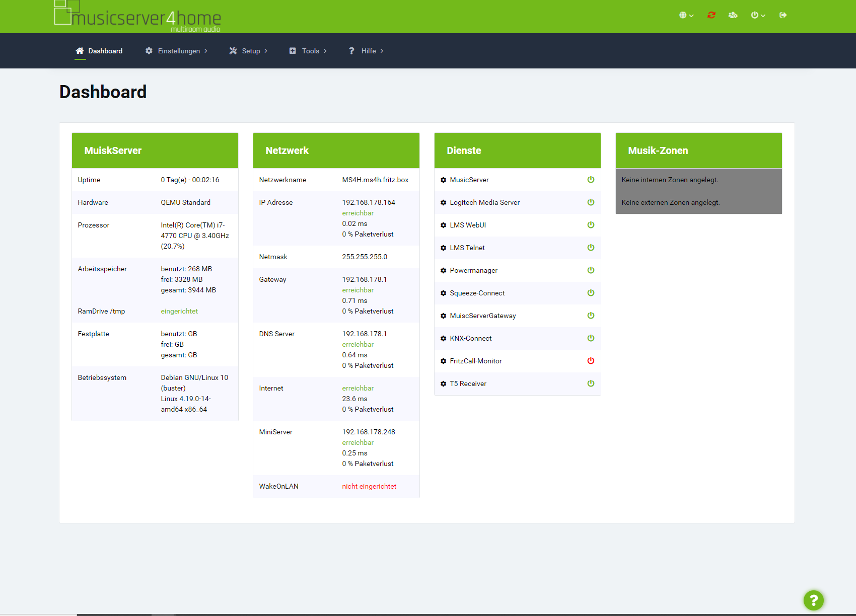856x616 pixels.
Task: Click the gear icon beside Logitech Media Server
Action: 443,203
